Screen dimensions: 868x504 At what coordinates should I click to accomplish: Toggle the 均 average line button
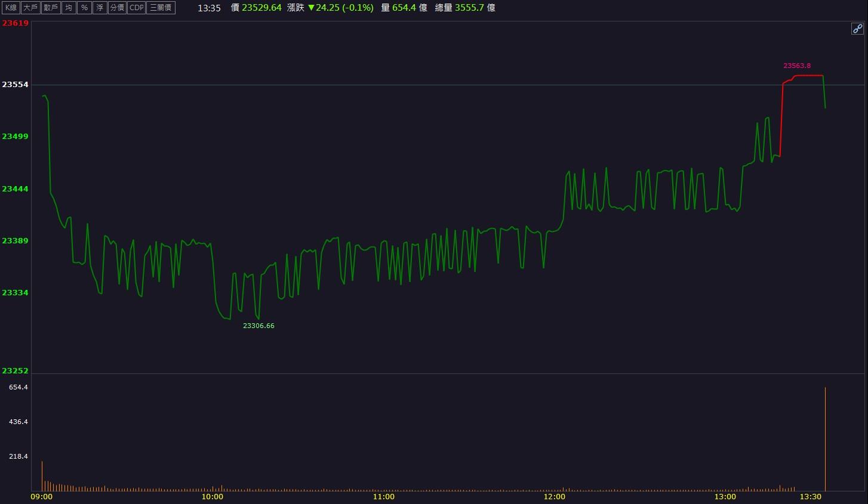[x=69, y=8]
